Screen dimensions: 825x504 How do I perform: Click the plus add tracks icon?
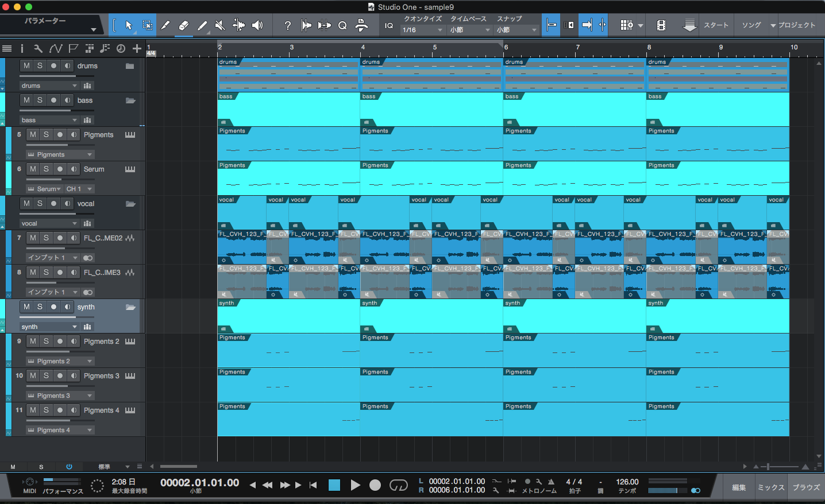137,49
